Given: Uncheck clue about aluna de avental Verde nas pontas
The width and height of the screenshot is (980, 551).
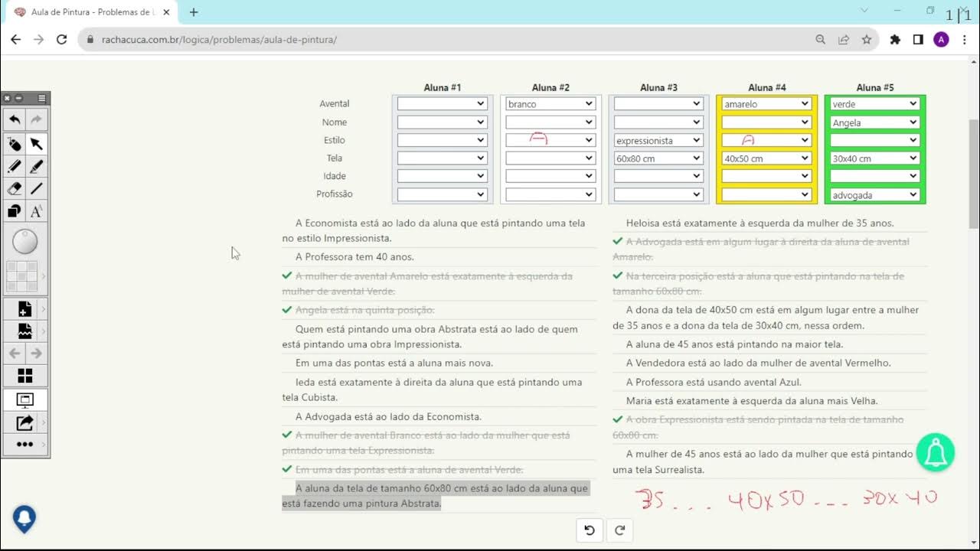Looking at the screenshot, I should click(439, 469).
